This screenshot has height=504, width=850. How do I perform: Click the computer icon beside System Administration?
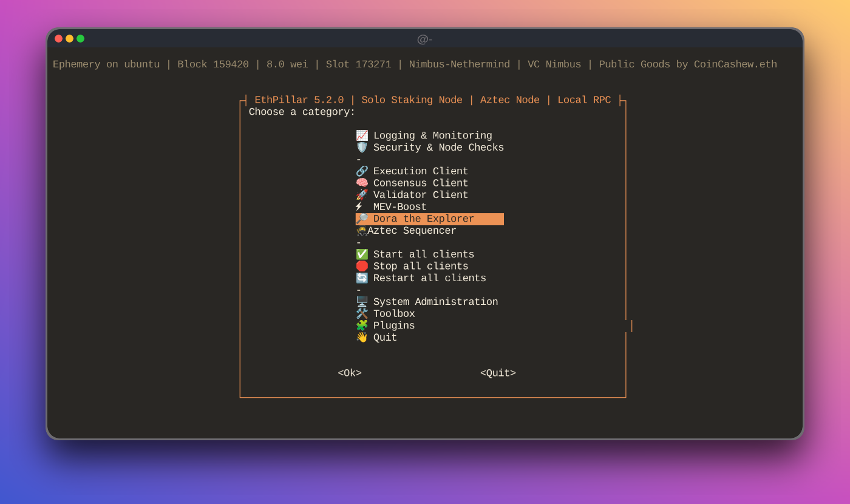pos(362,302)
